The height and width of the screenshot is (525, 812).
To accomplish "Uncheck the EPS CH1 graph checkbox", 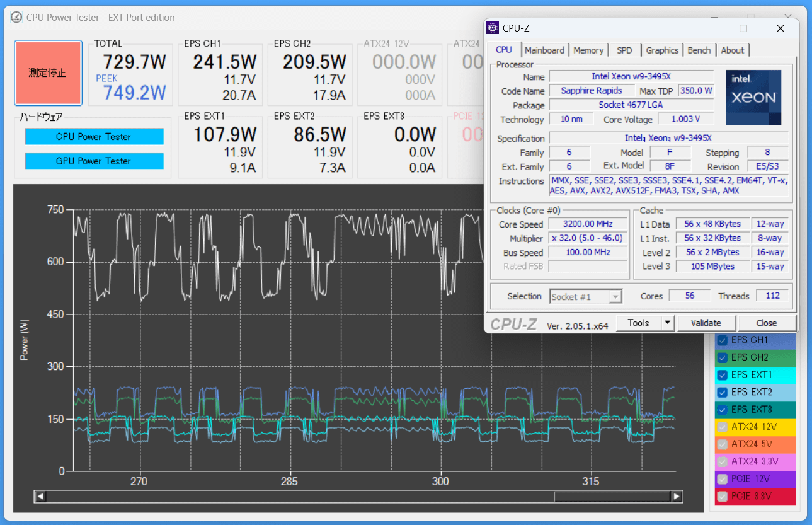I will pos(723,340).
